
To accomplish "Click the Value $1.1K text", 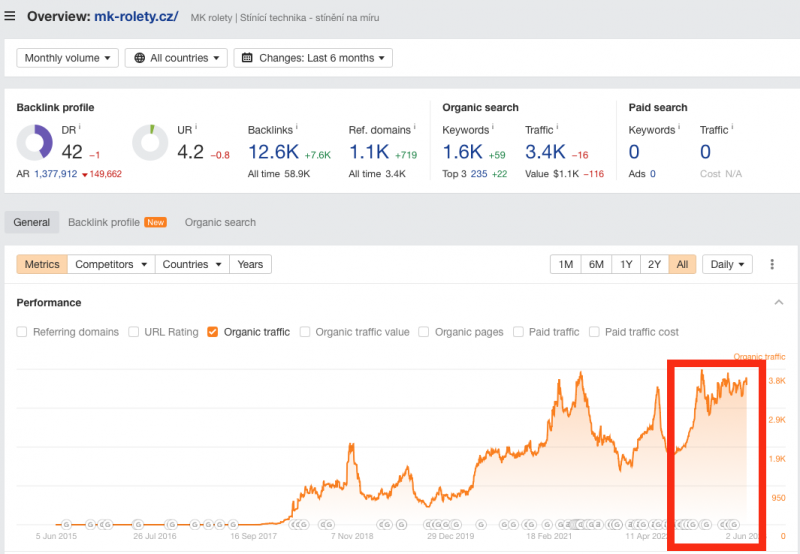I will coord(552,174).
